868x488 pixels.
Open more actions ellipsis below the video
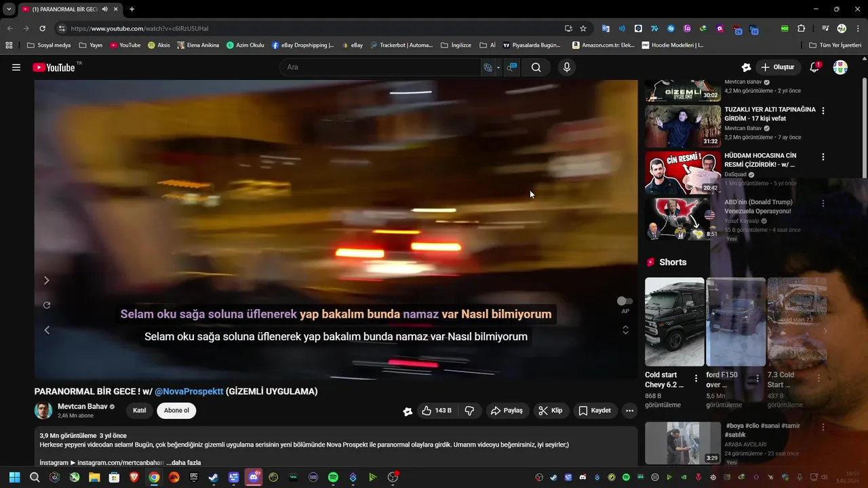[x=629, y=411]
